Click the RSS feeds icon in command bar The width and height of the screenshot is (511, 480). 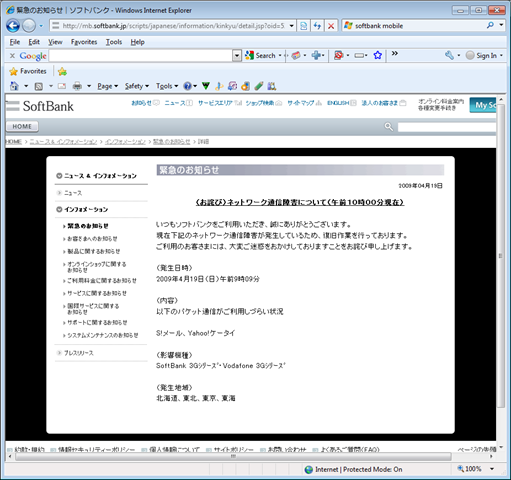[39, 86]
